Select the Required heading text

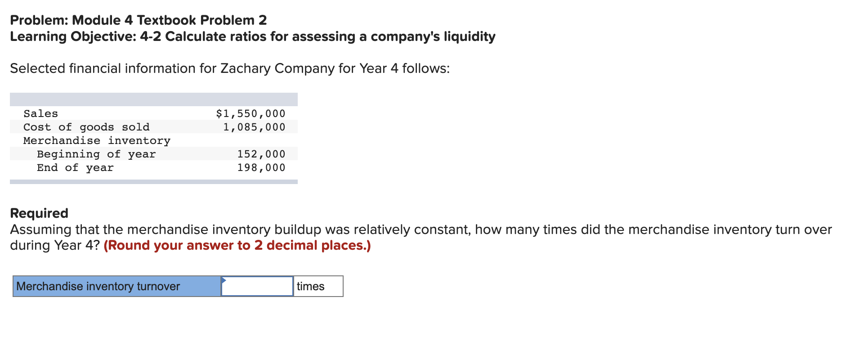[x=38, y=213]
